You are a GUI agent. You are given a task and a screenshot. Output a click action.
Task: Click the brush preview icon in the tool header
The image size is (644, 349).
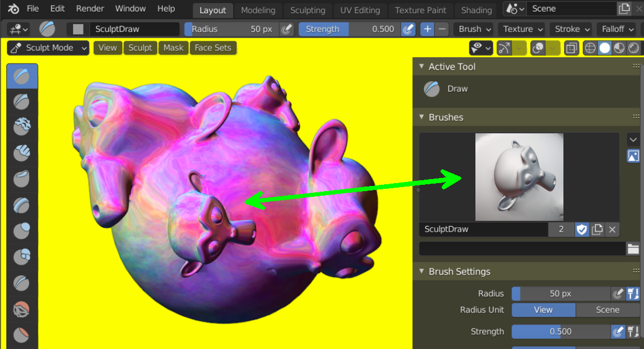coord(47,29)
